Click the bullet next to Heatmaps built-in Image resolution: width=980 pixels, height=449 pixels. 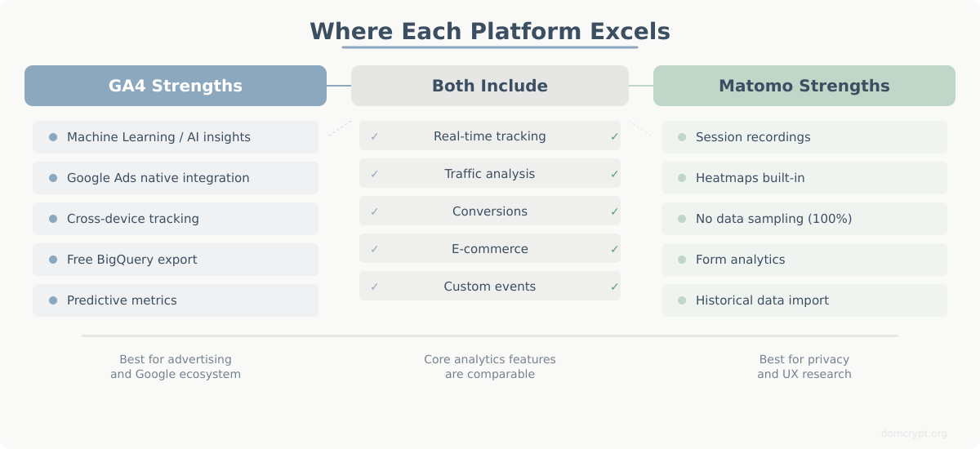pyautogui.click(x=682, y=178)
